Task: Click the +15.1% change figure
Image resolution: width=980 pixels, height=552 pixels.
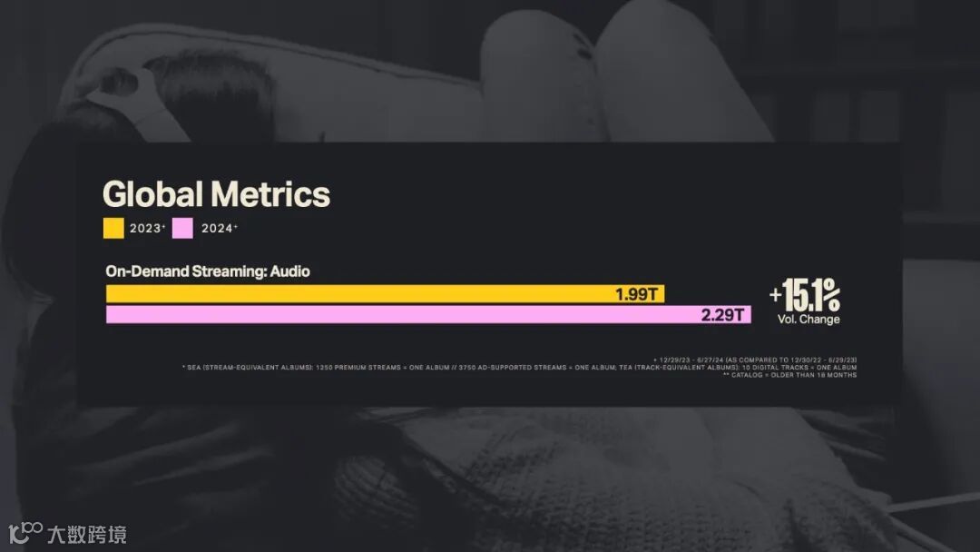Action: pyautogui.click(x=805, y=295)
